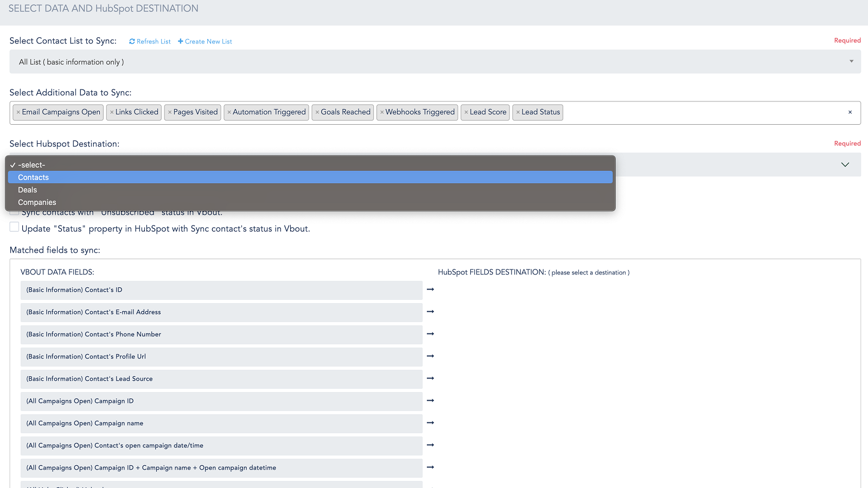The image size is (868, 488).
Task: Collapse the Hubspot Destination dropdown chevron
Action: pos(845,164)
